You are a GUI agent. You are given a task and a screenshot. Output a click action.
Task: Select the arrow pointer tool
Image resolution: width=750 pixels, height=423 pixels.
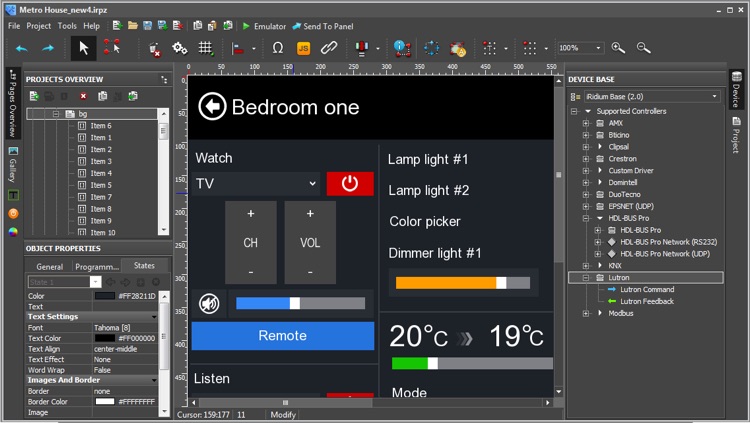click(83, 48)
